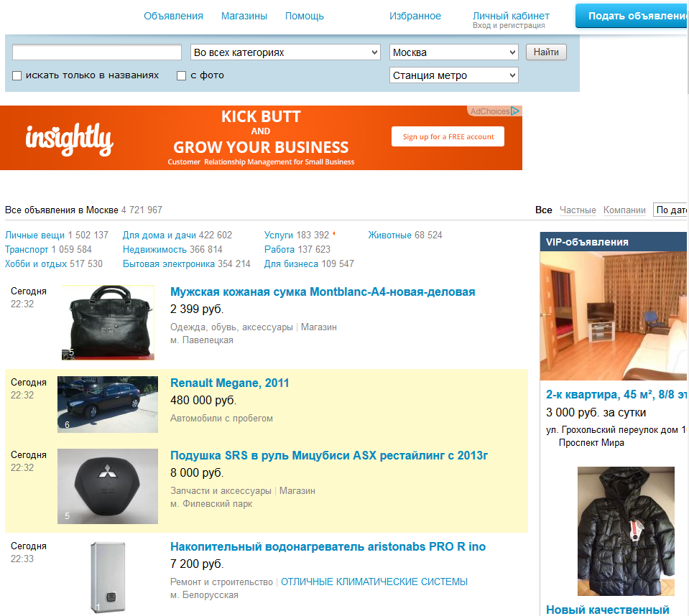Select the 'Все' filter tab
Screen dimensions: 689x616
point(543,210)
